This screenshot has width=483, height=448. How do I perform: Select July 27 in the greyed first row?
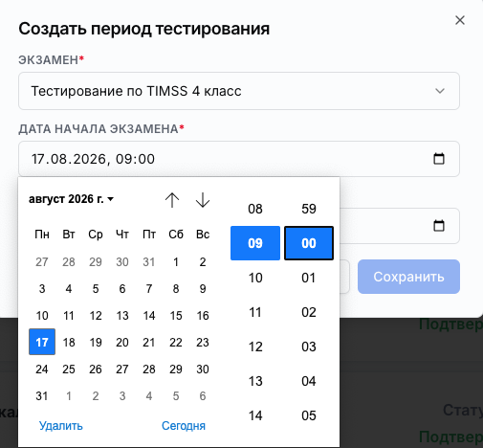(x=42, y=262)
